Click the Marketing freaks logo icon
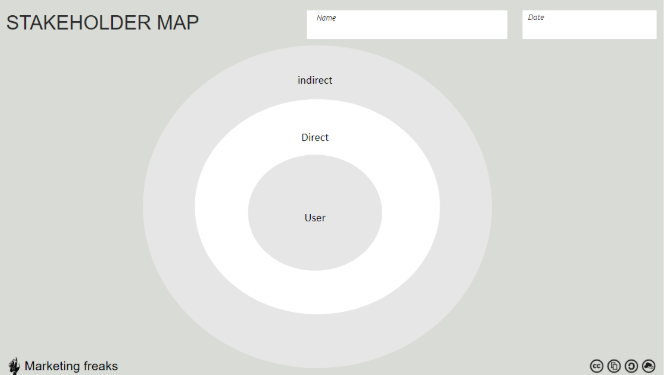The height and width of the screenshot is (375, 664). click(14, 366)
